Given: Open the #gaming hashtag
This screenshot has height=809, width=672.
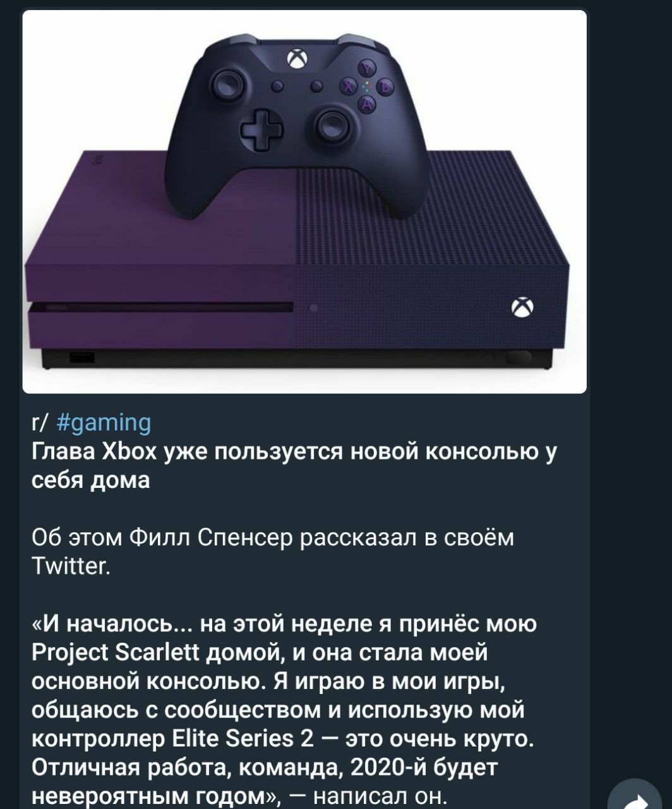Looking at the screenshot, I should pyautogui.click(x=104, y=422).
